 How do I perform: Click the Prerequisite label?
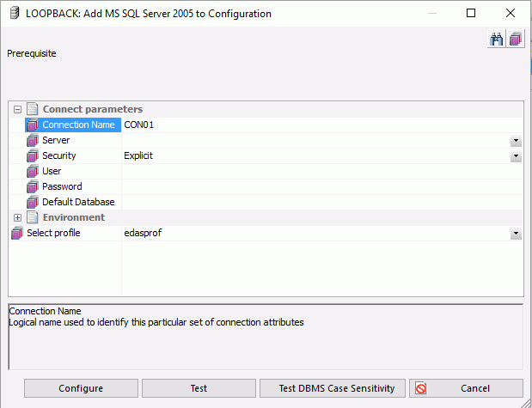(32, 53)
